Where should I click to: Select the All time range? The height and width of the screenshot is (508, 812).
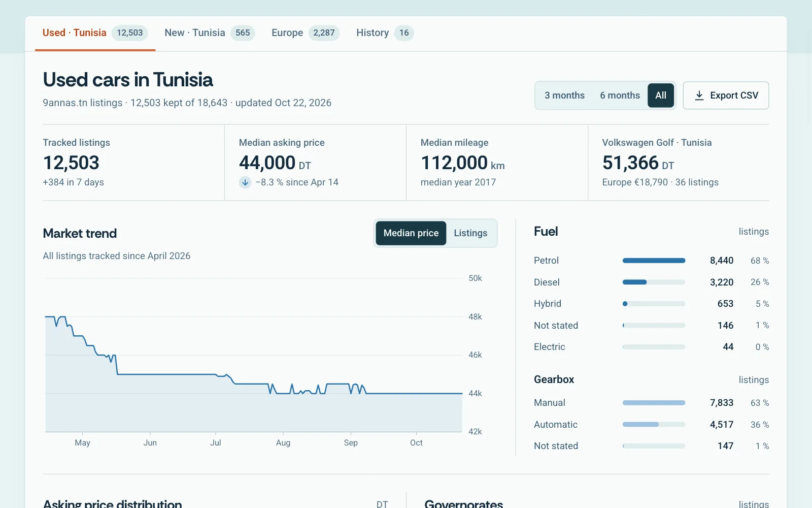point(661,96)
